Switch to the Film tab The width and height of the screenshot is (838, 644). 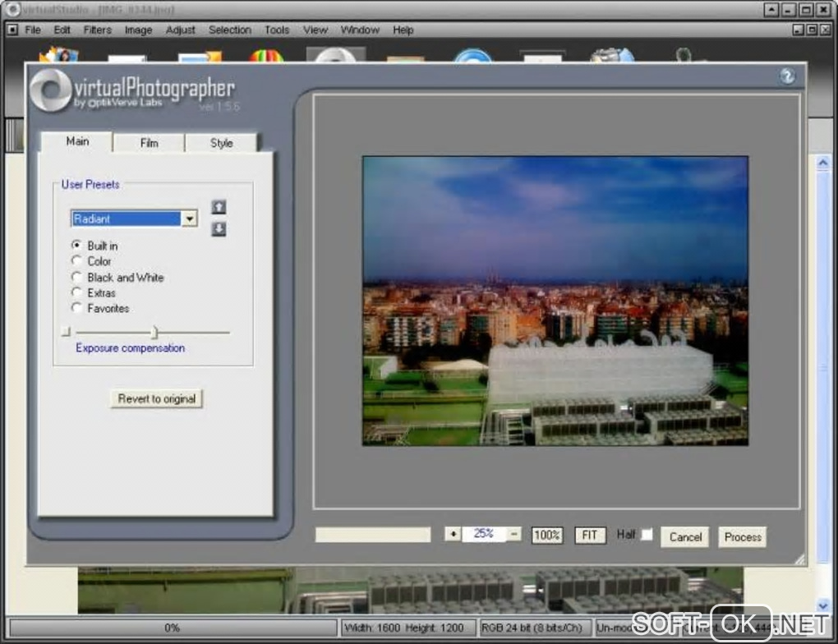(149, 143)
